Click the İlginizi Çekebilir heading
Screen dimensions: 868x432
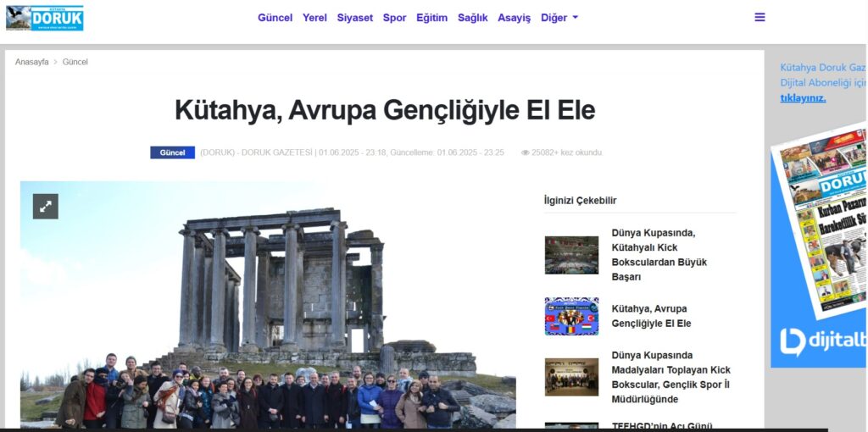point(580,200)
